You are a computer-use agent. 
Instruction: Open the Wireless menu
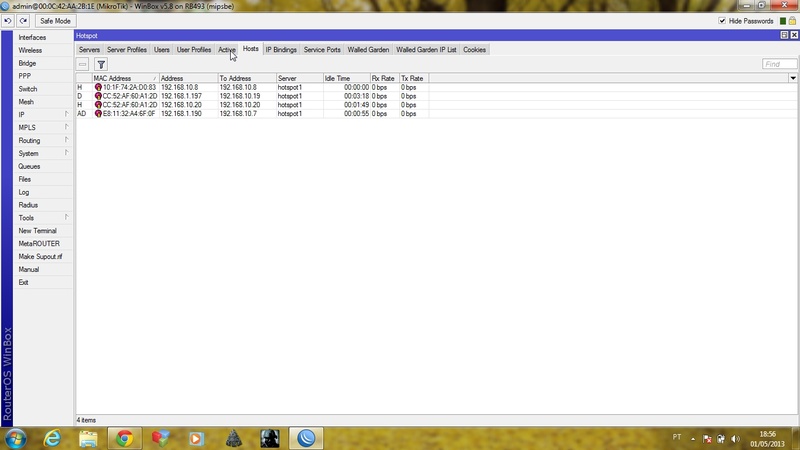pos(43,51)
